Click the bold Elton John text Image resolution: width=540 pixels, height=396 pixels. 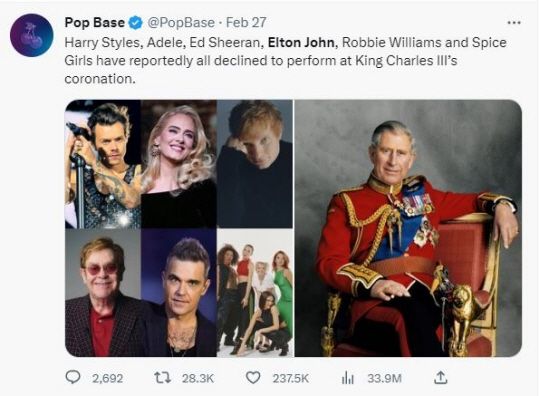301,42
